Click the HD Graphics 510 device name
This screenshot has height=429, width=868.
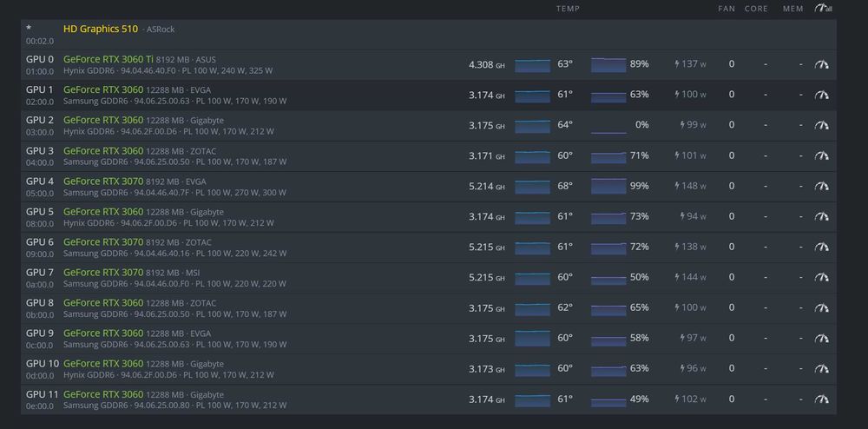pyautogui.click(x=100, y=29)
